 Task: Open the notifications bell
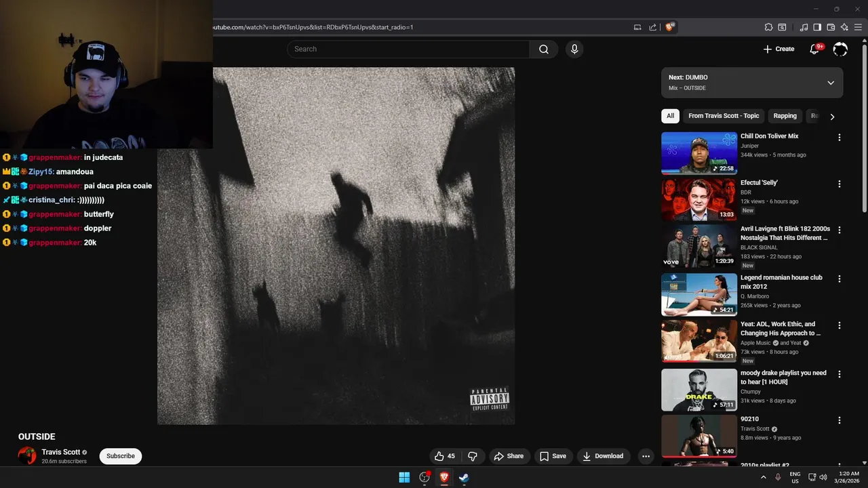click(x=815, y=49)
